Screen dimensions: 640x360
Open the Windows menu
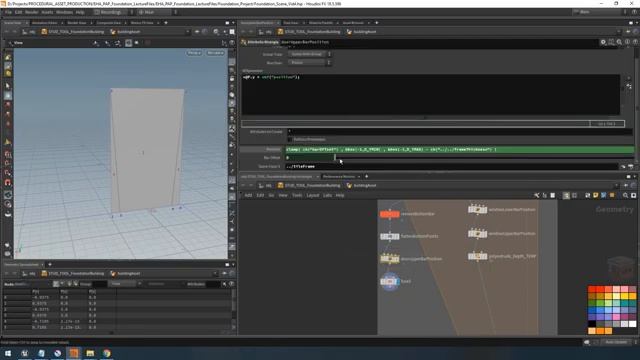tap(64, 12)
